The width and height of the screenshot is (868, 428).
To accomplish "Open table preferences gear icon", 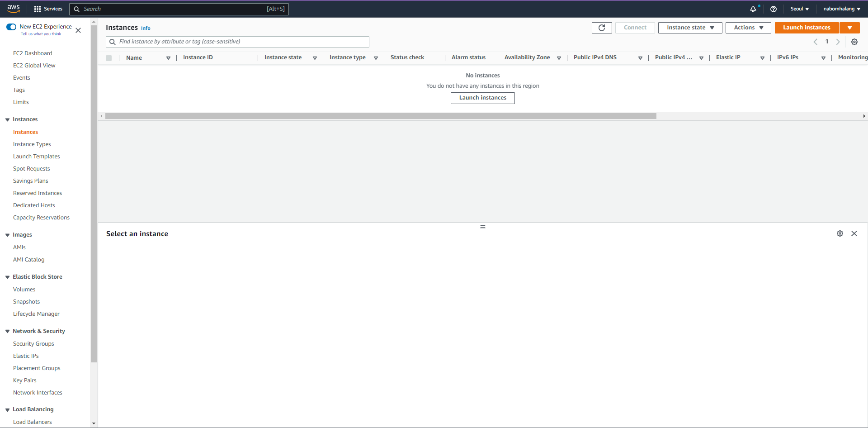I will coord(854,42).
